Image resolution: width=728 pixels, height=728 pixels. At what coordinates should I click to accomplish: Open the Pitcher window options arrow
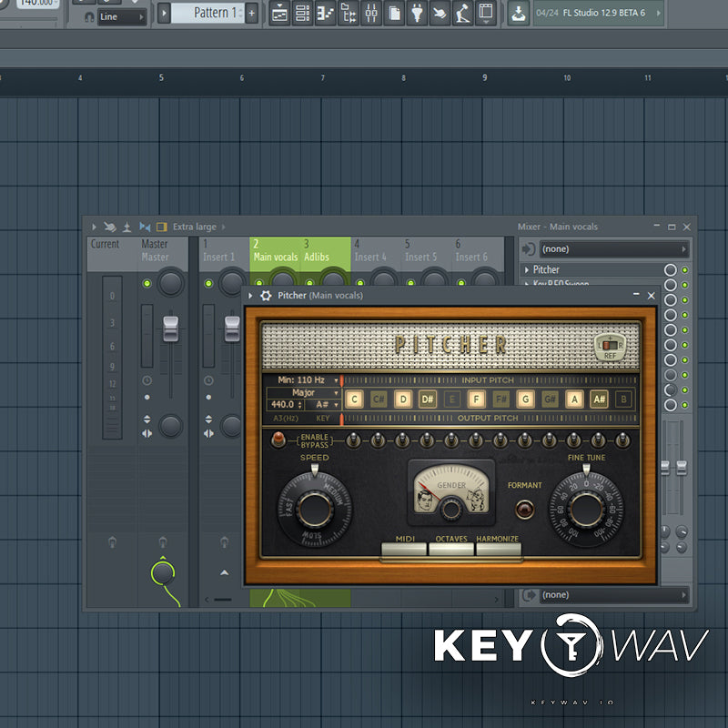(x=251, y=295)
